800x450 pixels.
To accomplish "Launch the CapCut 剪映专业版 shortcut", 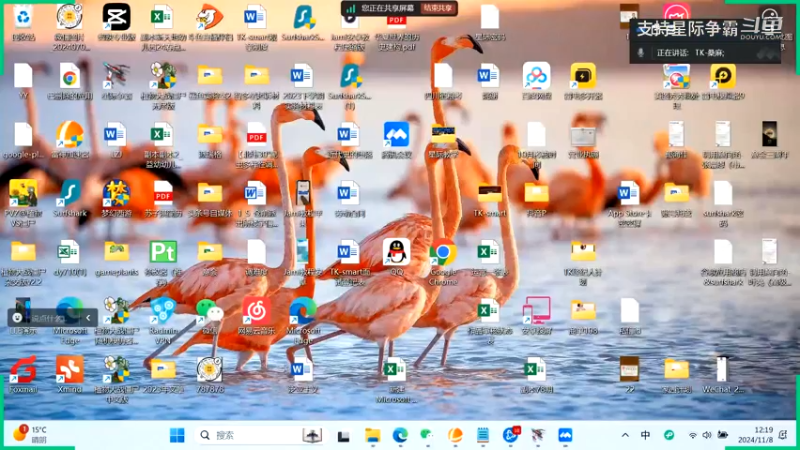I will (116, 17).
